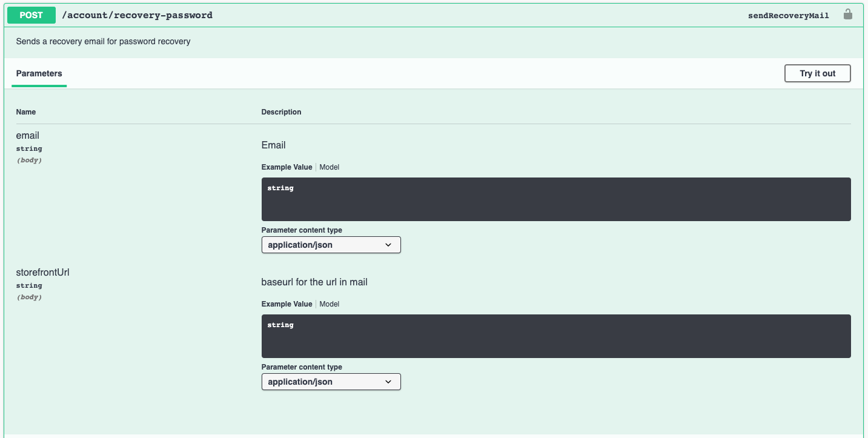The image size is (868, 438).
Task: Click the endpoint path /account/recovery-password
Action: pyautogui.click(x=137, y=15)
